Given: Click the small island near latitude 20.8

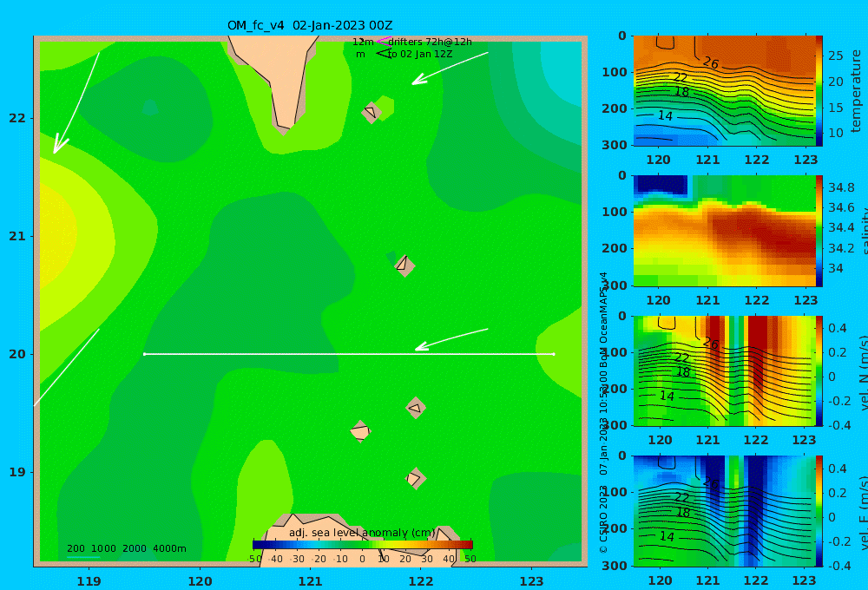Looking at the screenshot, I should tap(404, 265).
